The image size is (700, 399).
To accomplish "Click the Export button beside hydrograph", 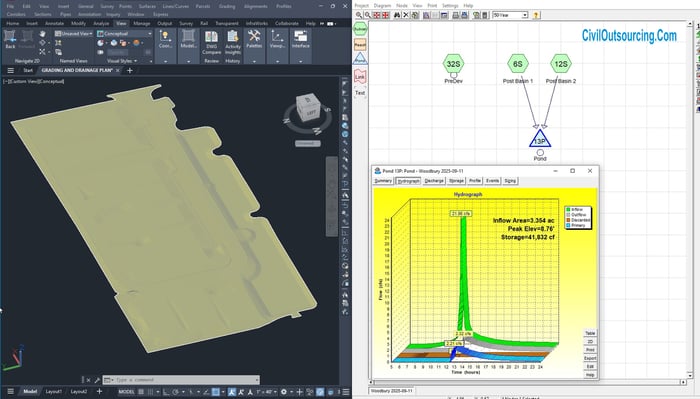I will (x=590, y=358).
